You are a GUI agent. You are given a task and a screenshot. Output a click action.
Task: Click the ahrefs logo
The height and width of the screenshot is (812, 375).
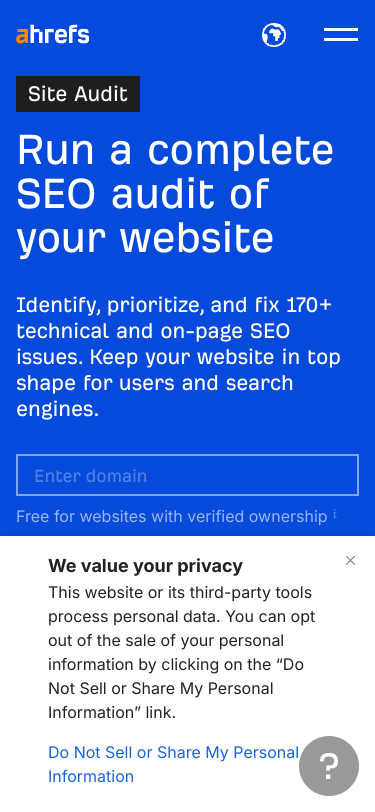click(x=53, y=35)
